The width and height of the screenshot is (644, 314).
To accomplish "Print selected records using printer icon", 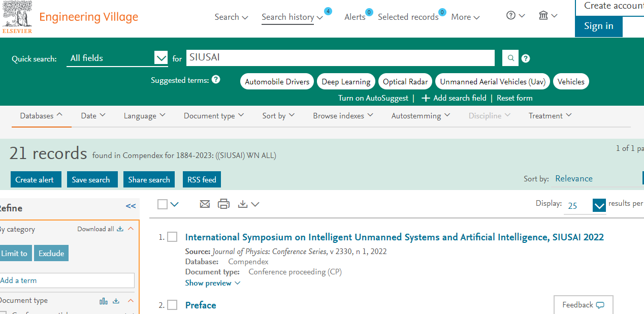I will tap(223, 204).
